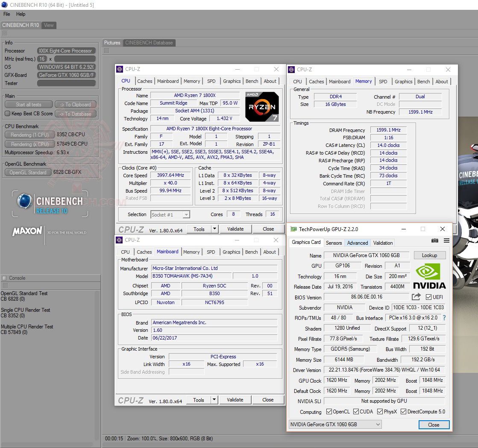The height and width of the screenshot is (448, 478).
Task: Open Tools dropdown arrow in the Mainboard window
Action: click(214, 400)
